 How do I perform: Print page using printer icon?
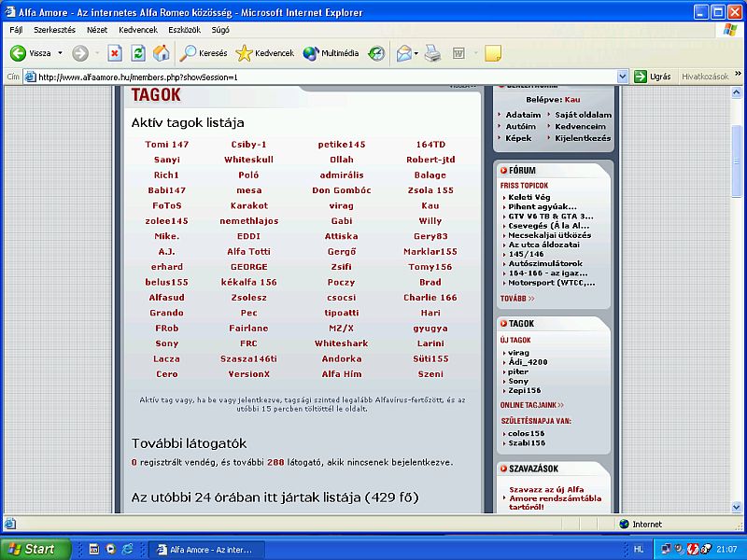point(432,53)
